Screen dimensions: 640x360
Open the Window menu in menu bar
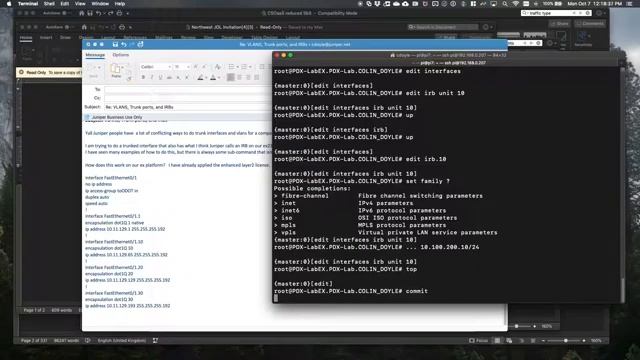(x=100, y=4)
